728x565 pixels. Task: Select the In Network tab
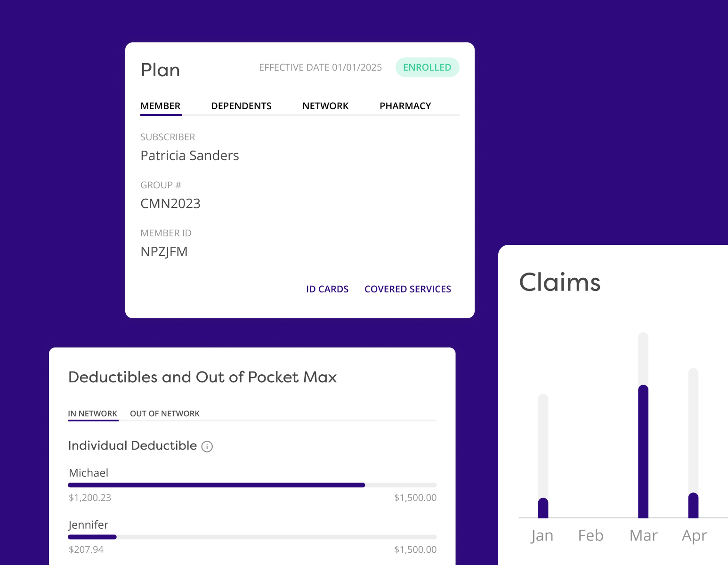pyautogui.click(x=93, y=413)
